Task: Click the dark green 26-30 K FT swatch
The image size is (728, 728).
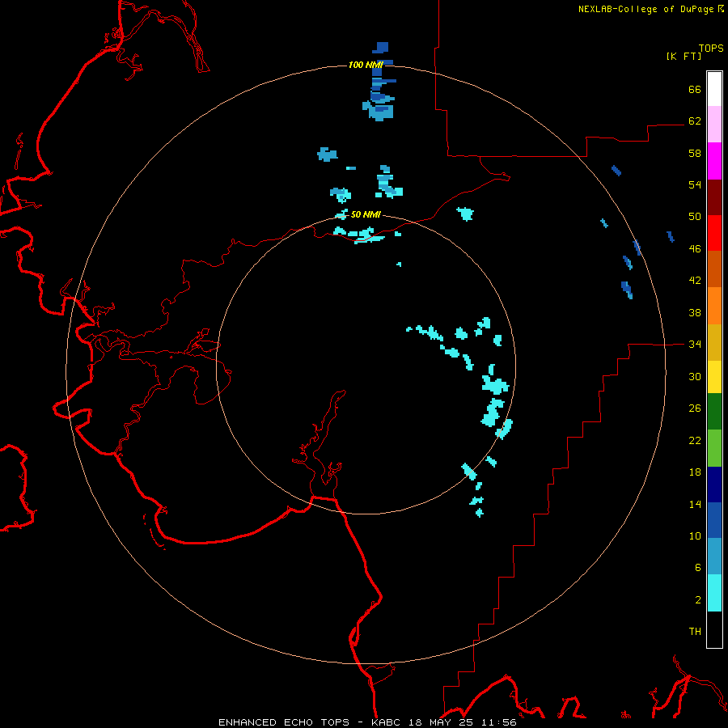Action: 714,412
